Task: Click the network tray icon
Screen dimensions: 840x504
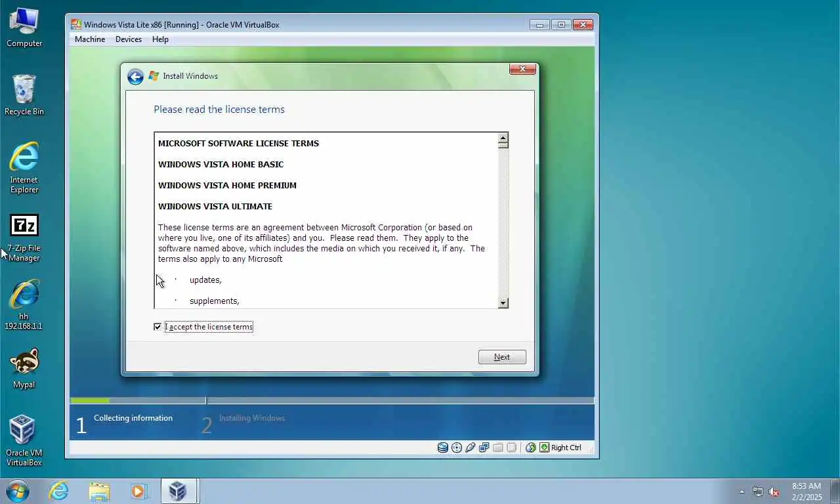Action: pyautogui.click(x=758, y=492)
